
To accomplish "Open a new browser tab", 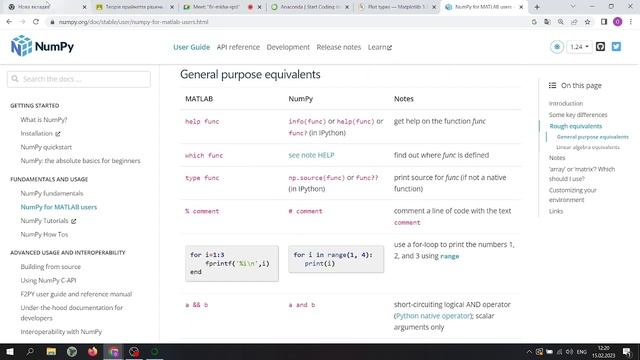I will [537, 7].
